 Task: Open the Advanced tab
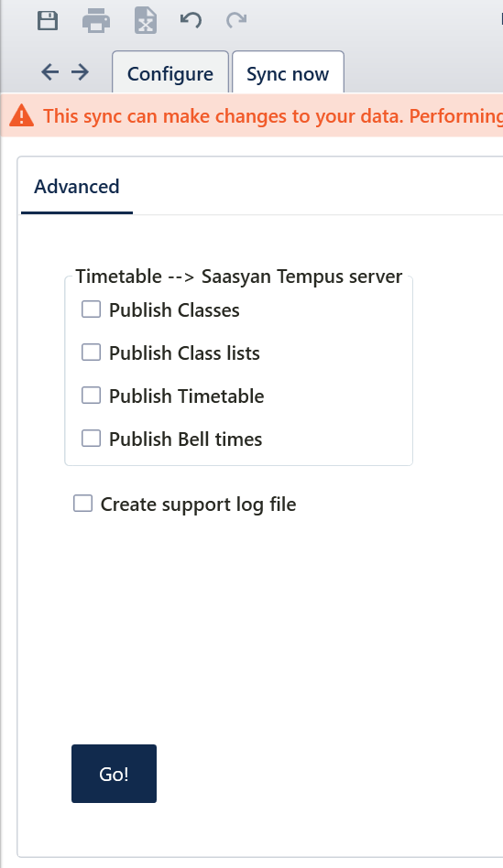[77, 187]
